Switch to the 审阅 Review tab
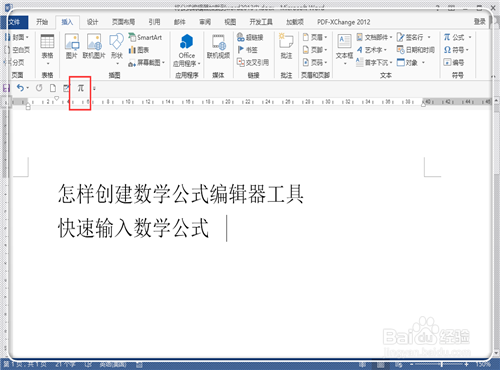Screen dimensions: 500x370 [x=205, y=22]
